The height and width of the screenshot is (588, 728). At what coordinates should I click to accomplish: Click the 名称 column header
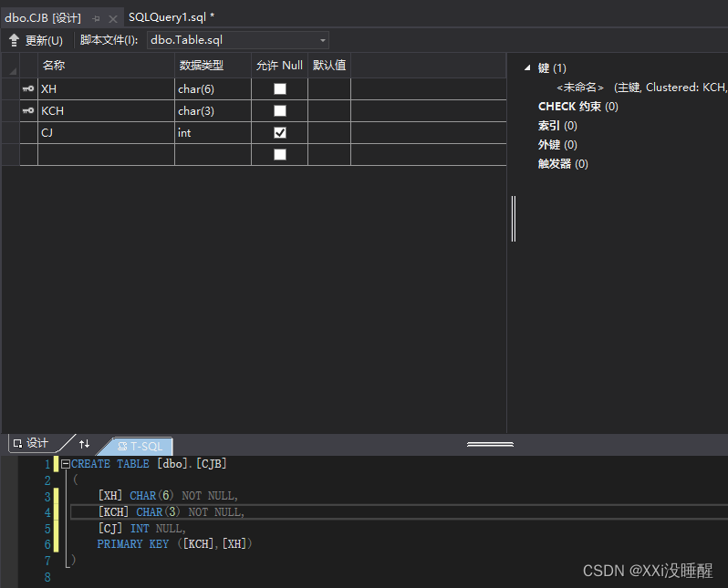coord(106,66)
